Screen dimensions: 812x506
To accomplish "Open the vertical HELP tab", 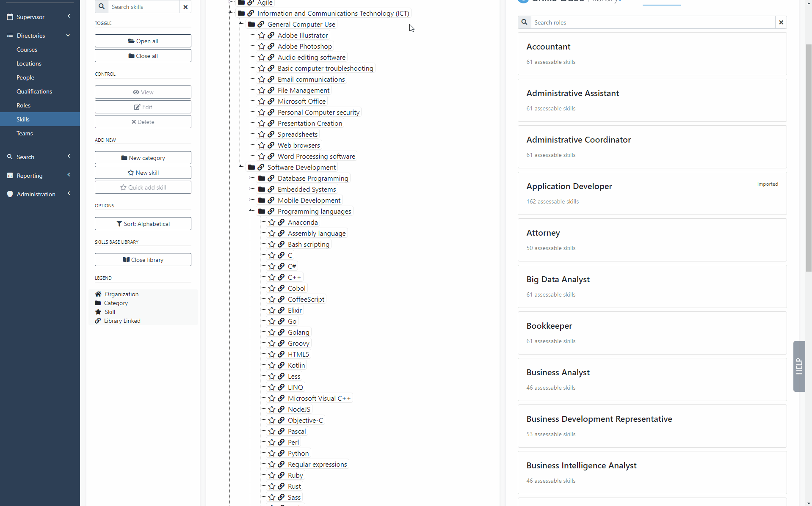I will point(799,366).
